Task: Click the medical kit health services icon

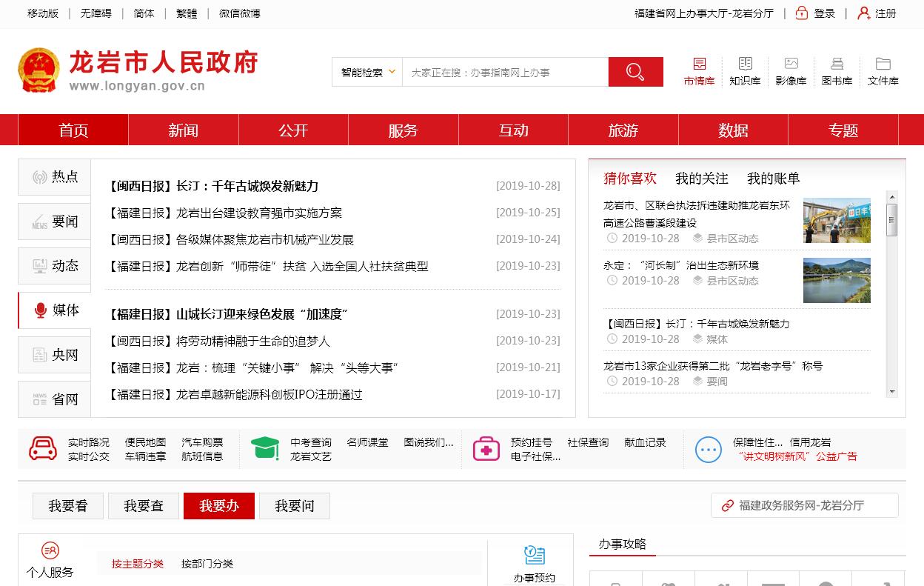Action: 486,449
